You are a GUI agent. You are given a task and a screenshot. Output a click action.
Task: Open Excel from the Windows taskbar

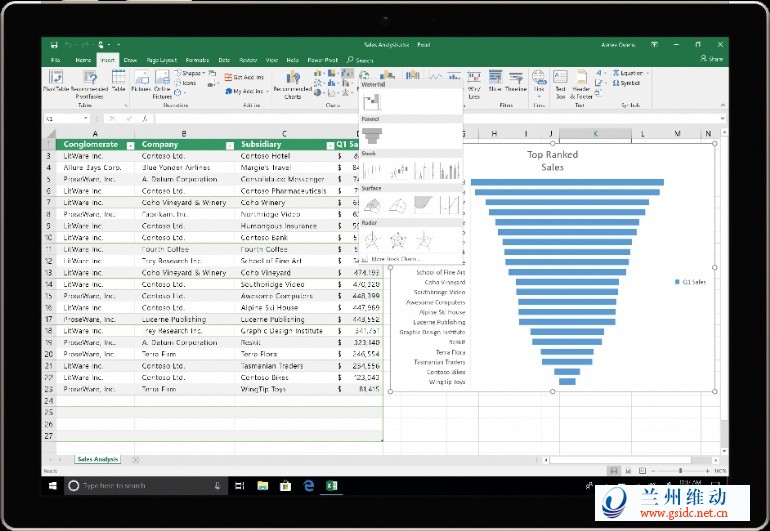tap(332, 486)
